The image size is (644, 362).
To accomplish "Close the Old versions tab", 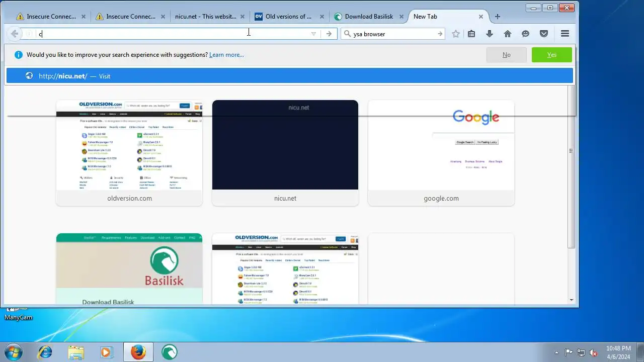I will point(322,17).
